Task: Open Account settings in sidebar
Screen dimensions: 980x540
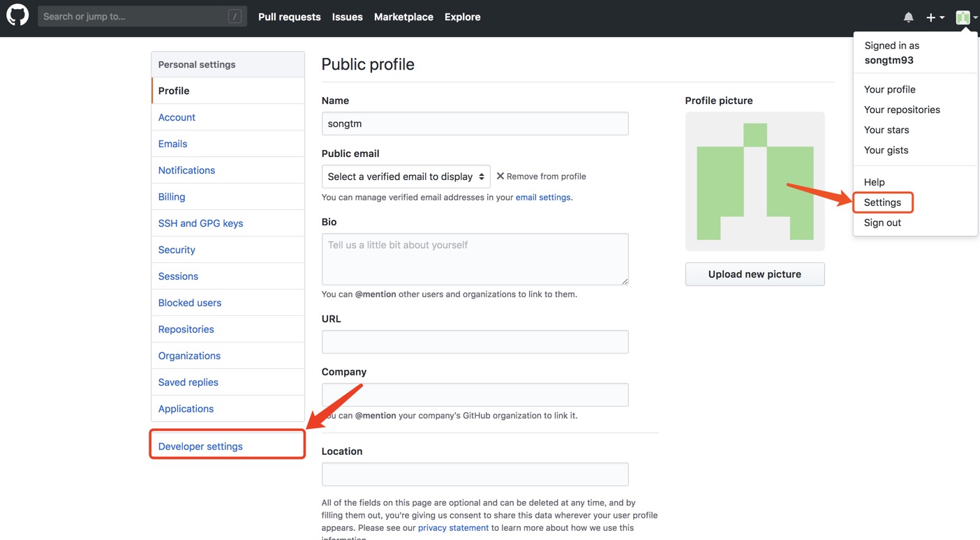Action: click(228, 117)
